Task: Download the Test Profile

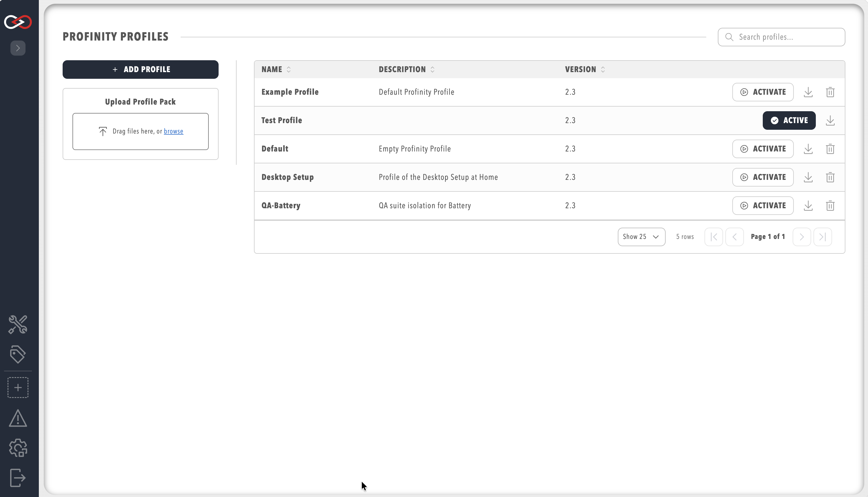Action: 830,120
